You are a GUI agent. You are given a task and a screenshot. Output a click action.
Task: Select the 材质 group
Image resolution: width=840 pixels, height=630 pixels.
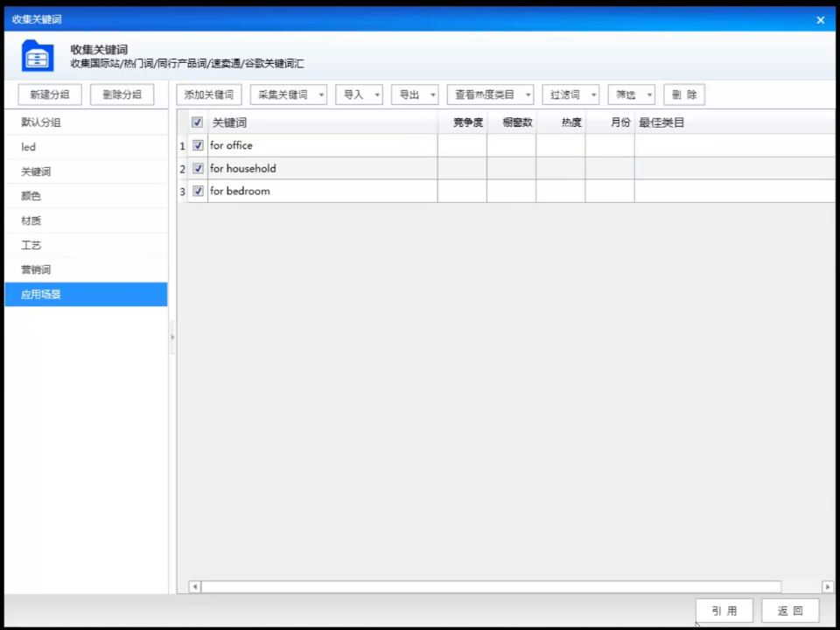(x=86, y=220)
